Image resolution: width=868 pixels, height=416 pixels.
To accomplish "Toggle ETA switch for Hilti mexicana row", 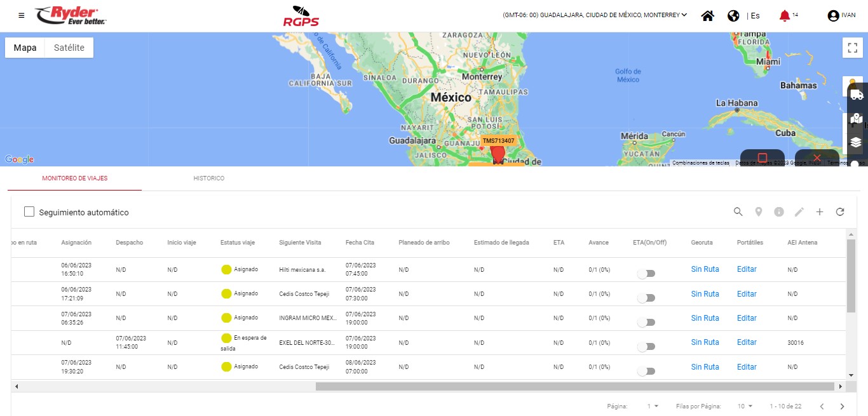I will (646, 274).
